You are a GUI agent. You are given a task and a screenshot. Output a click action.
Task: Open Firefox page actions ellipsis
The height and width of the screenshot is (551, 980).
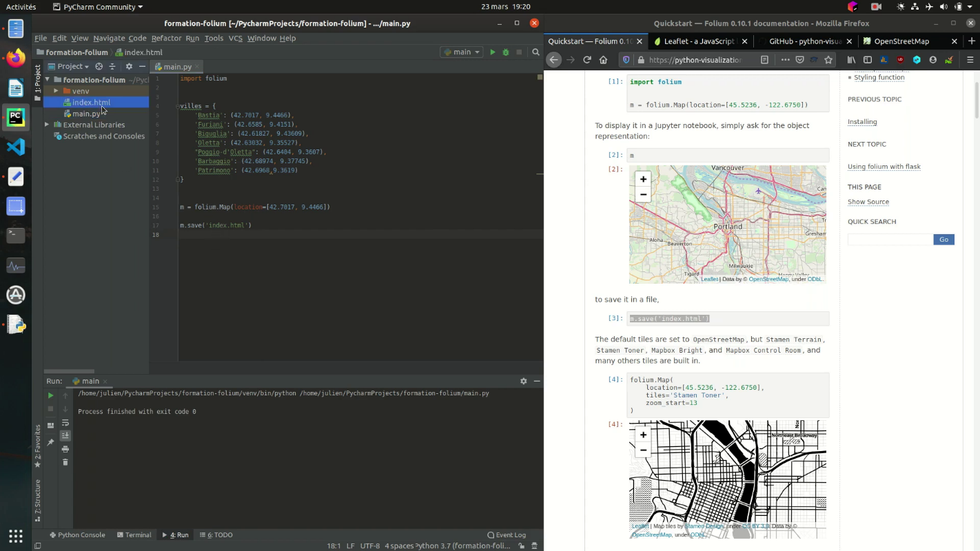785,60
